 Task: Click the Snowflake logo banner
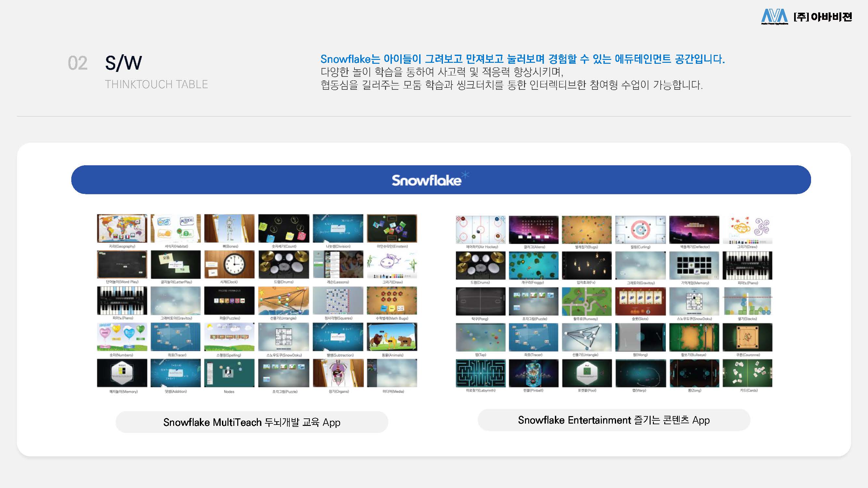pos(441,180)
